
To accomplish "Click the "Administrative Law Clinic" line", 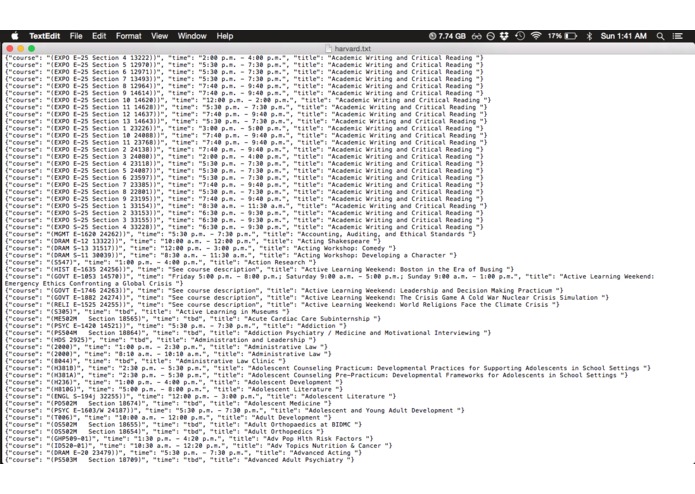I will coord(145,361).
